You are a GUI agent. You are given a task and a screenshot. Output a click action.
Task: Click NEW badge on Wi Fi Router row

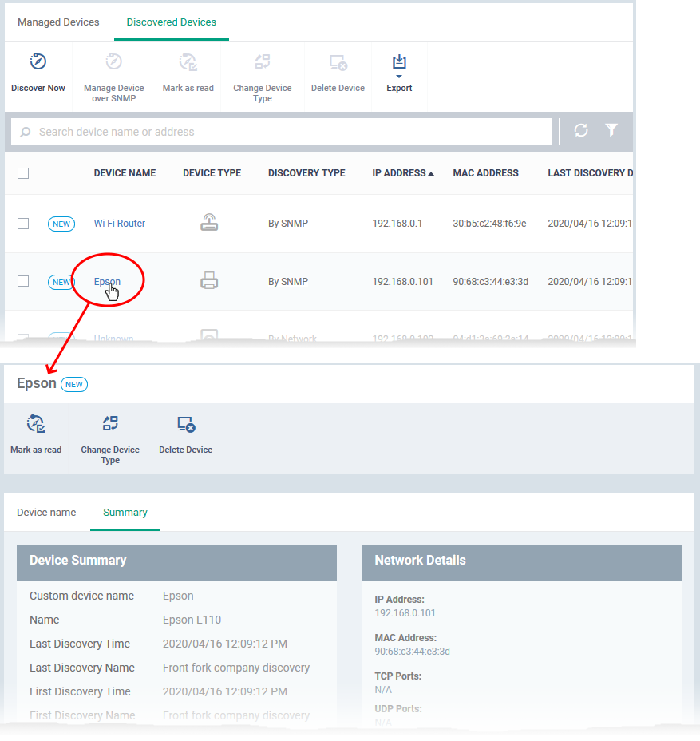click(61, 224)
